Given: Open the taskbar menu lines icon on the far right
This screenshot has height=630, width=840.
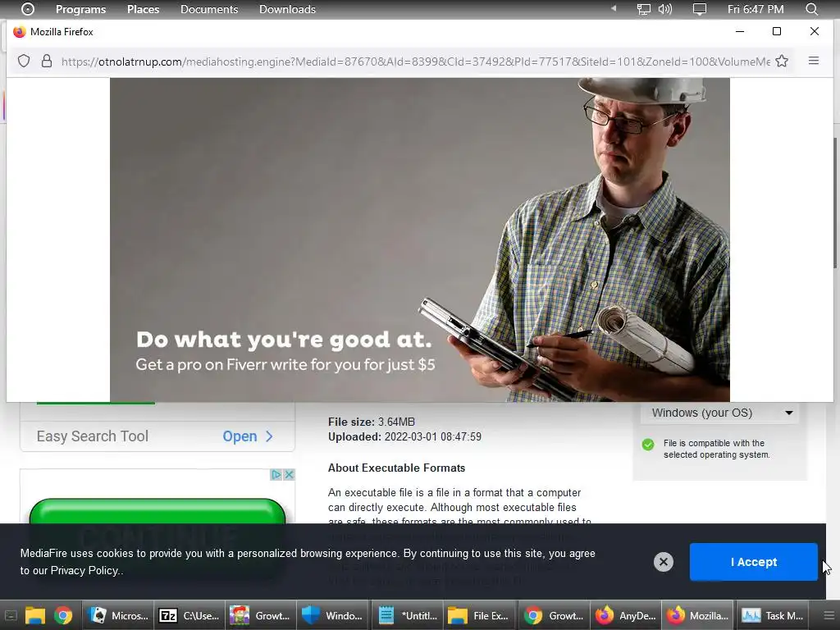Looking at the screenshot, I should pyautogui.click(x=829, y=615).
